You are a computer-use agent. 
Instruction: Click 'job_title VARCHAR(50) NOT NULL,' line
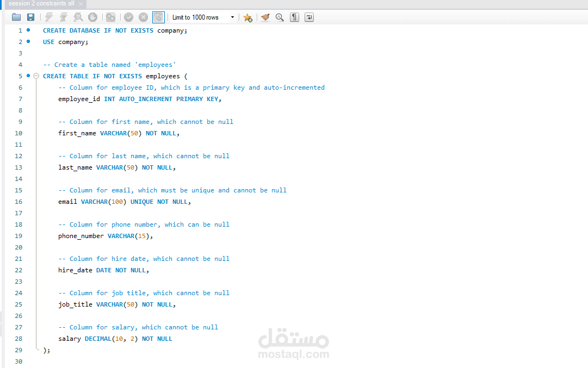point(116,304)
